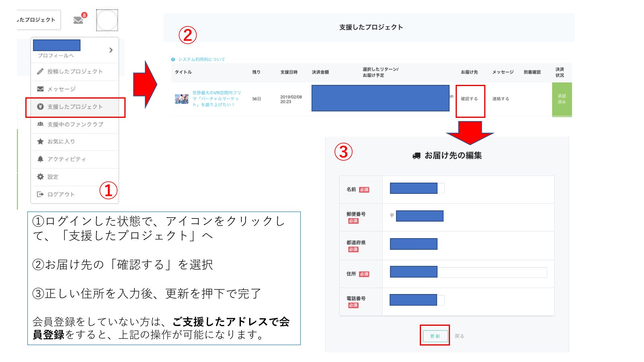Click 連絡する in the メッセージ column

(501, 99)
